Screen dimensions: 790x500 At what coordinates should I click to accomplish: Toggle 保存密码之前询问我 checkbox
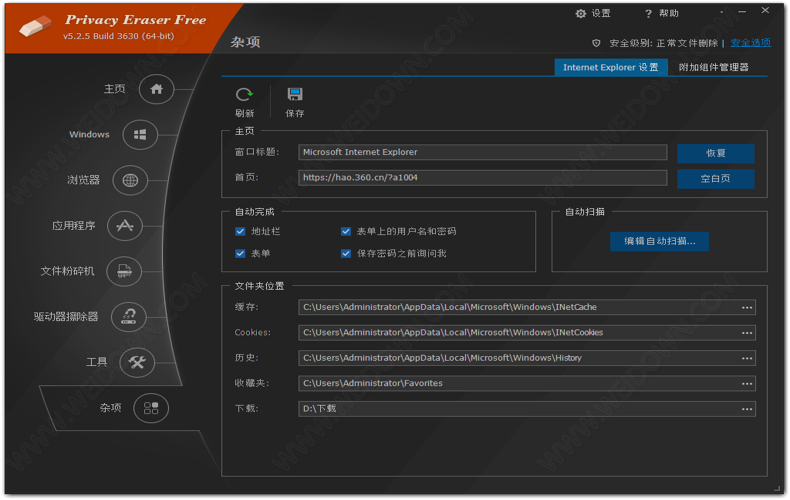click(346, 254)
